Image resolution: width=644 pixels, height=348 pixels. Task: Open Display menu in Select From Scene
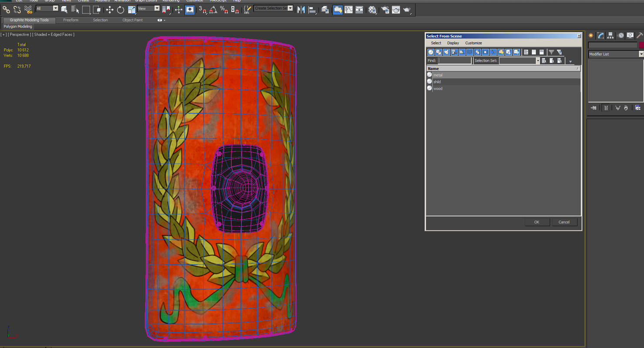[453, 43]
